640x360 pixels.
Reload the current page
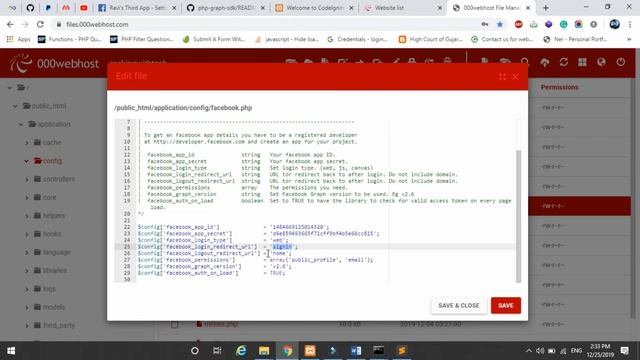click(x=40, y=24)
